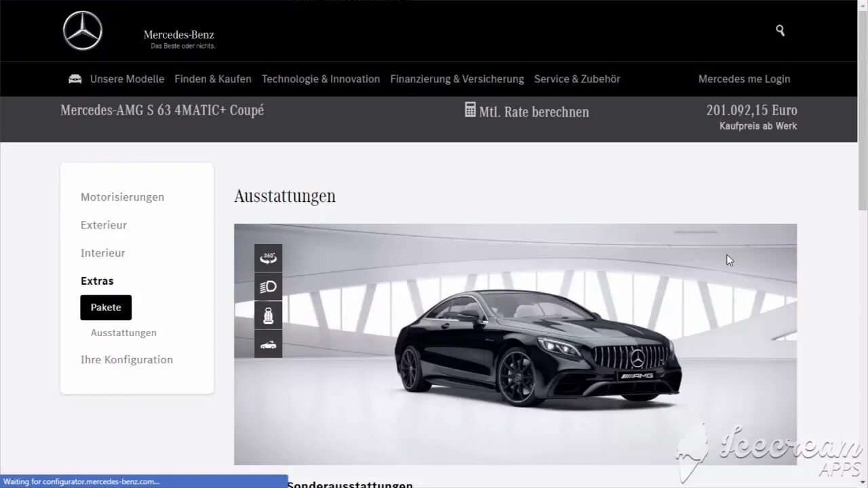Click the black S 63 Coupé image

(538, 348)
